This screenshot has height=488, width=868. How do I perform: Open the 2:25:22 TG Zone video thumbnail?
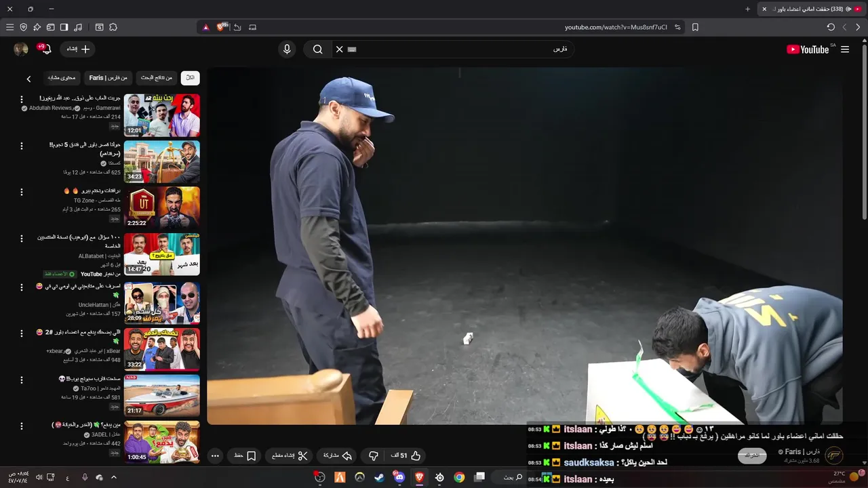click(162, 208)
